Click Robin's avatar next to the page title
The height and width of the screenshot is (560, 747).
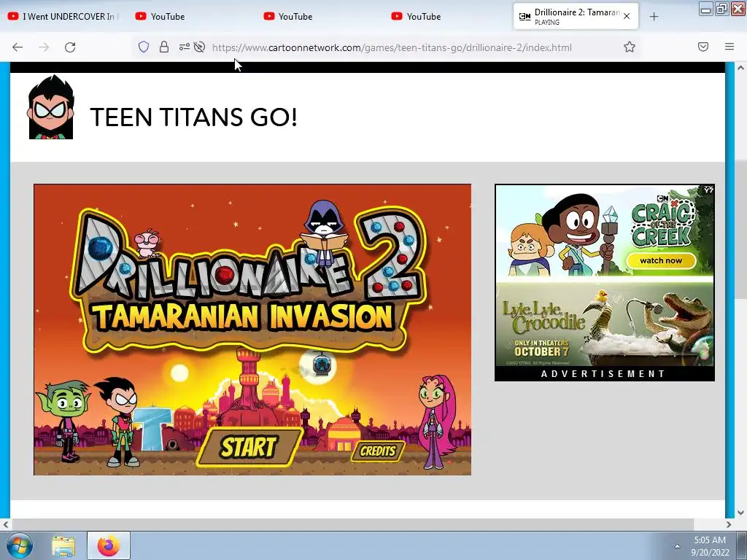(50, 106)
